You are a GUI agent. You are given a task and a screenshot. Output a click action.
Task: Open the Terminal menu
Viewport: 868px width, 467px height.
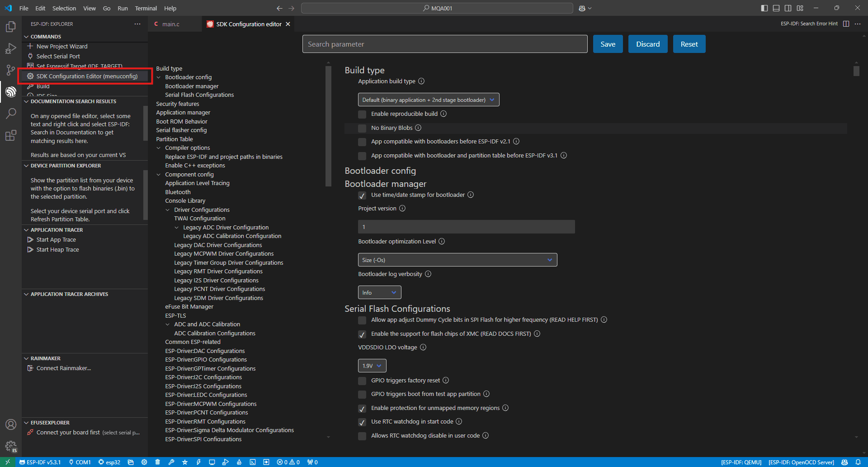tap(146, 8)
